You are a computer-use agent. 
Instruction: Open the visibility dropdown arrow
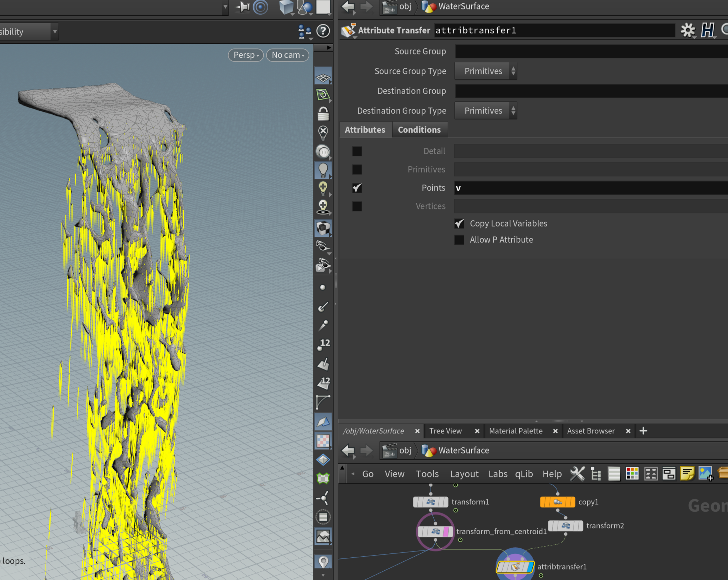[x=55, y=32]
